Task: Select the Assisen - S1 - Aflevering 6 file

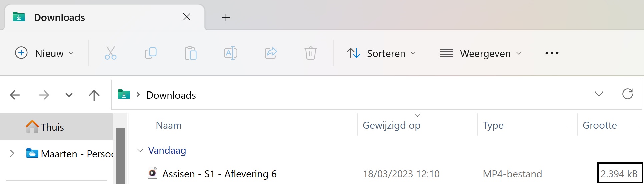Action: click(x=219, y=174)
